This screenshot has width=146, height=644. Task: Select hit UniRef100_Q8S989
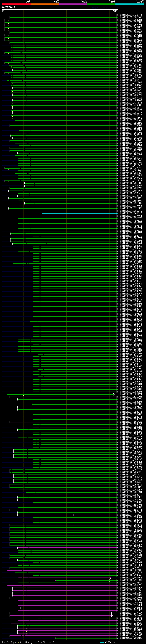point(131,32)
